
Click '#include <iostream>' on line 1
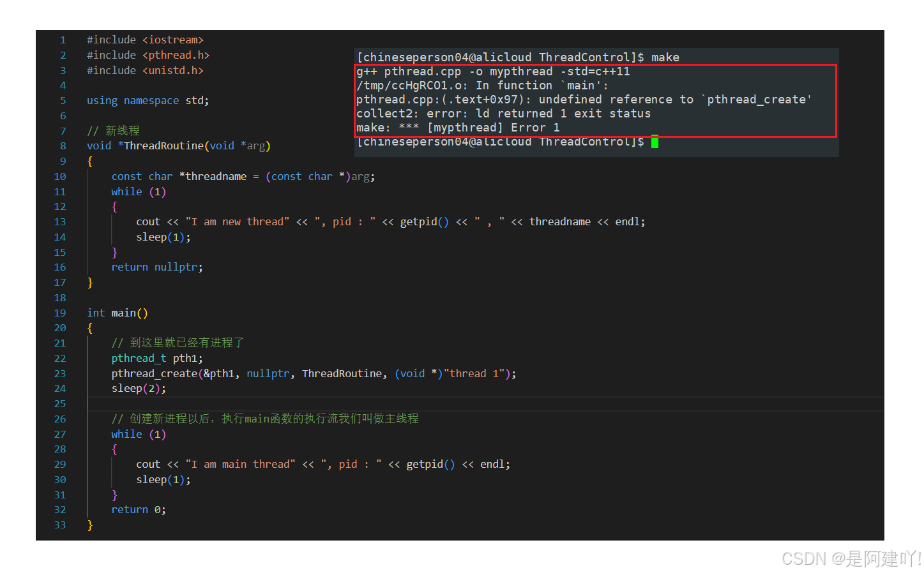pos(145,40)
